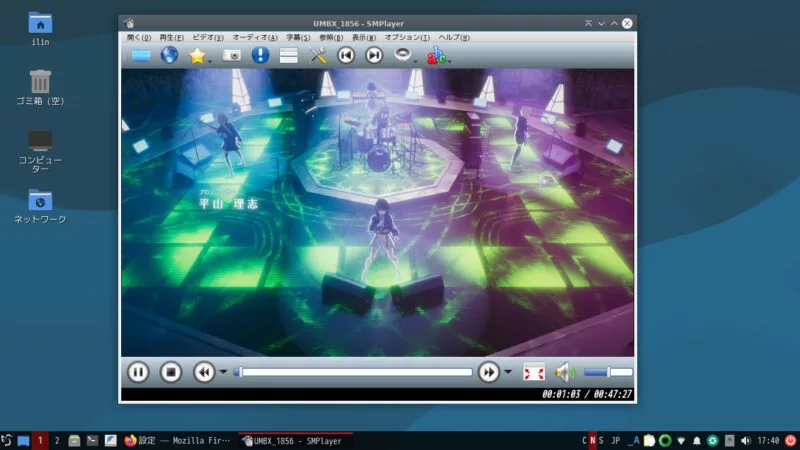The height and width of the screenshot is (450, 800).
Task: Expand the rewind button dropdown arrow
Action: coord(223,373)
